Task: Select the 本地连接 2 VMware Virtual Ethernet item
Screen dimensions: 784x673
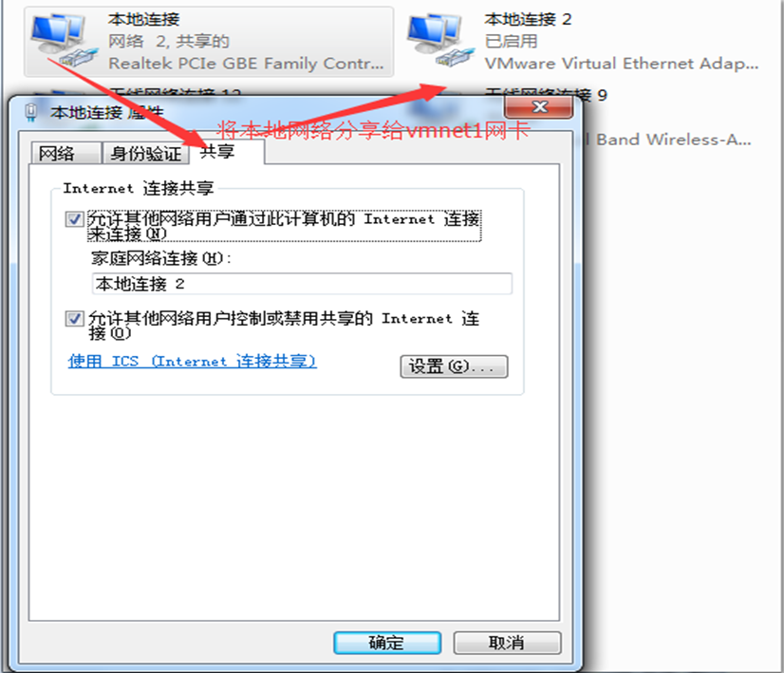Action: click(x=585, y=42)
